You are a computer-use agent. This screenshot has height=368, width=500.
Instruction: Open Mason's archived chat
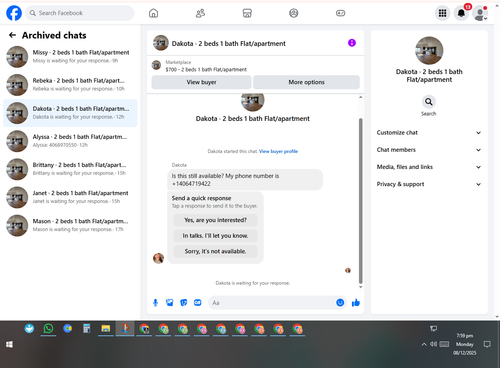(x=70, y=225)
